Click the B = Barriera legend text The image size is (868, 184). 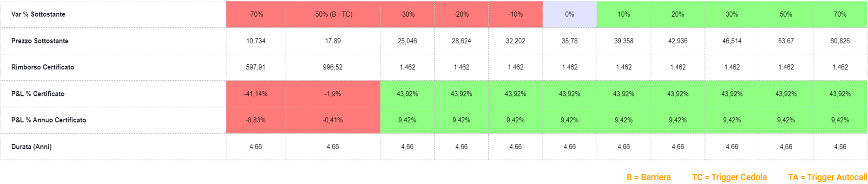[x=649, y=178]
